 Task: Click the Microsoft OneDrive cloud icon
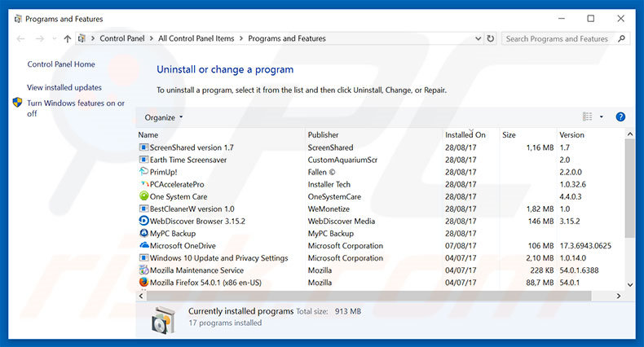point(144,246)
